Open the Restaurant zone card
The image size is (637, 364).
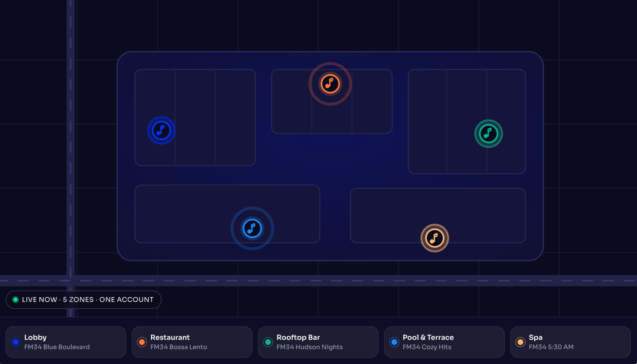[192, 342]
